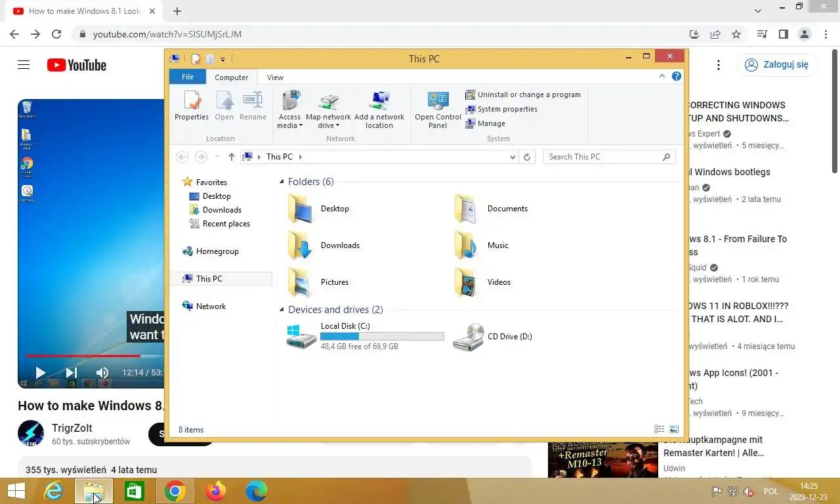840x504 pixels.
Task: Open the Udwin video thumbnail
Action: pos(603,459)
